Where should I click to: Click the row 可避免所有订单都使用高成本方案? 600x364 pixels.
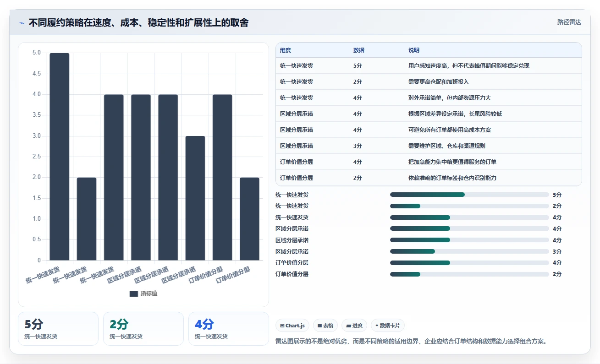tap(429, 130)
